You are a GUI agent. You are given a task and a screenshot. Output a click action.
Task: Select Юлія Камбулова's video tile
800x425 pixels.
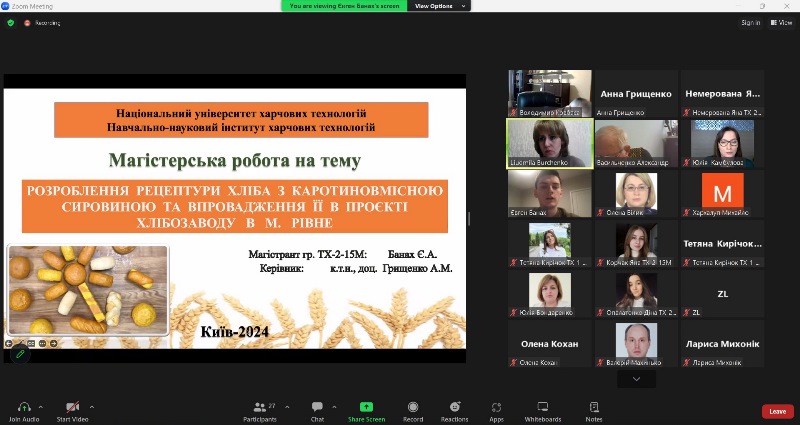tap(722, 143)
